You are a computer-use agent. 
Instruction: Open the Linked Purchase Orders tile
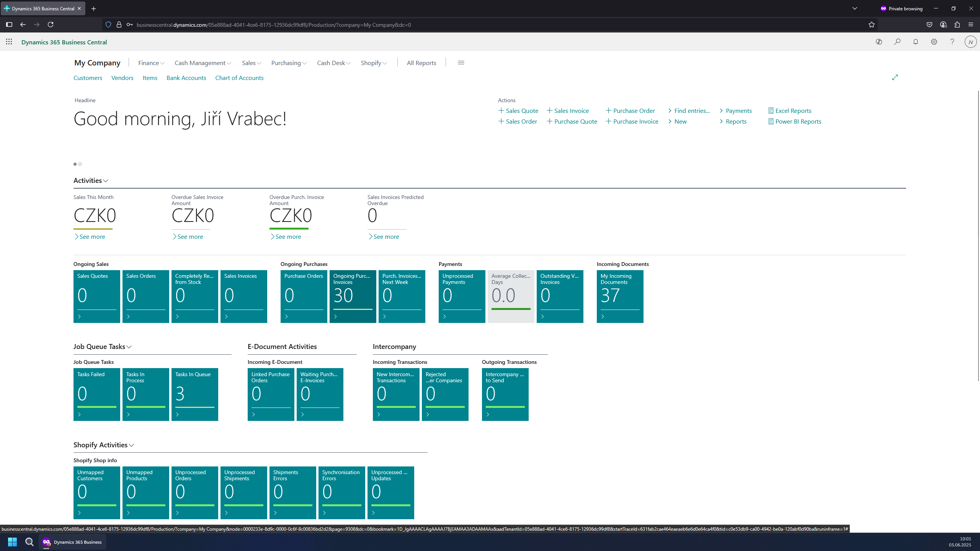coord(271,395)
